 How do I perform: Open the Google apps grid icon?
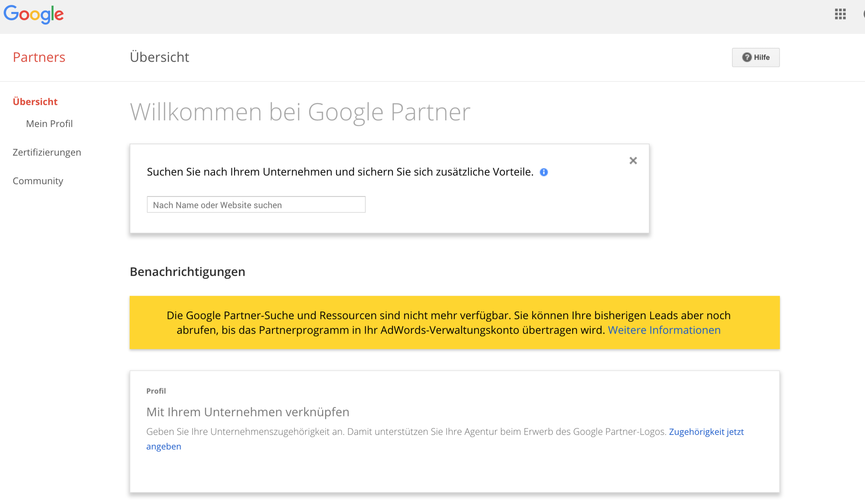coord(840,14)
